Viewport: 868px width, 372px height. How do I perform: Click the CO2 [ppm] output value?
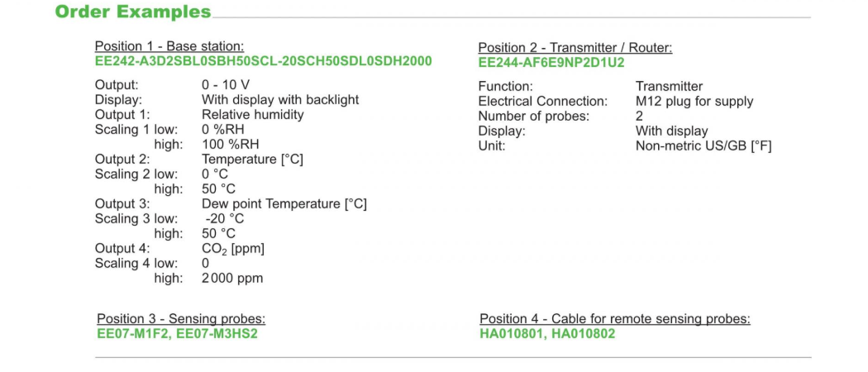point(233,249)
